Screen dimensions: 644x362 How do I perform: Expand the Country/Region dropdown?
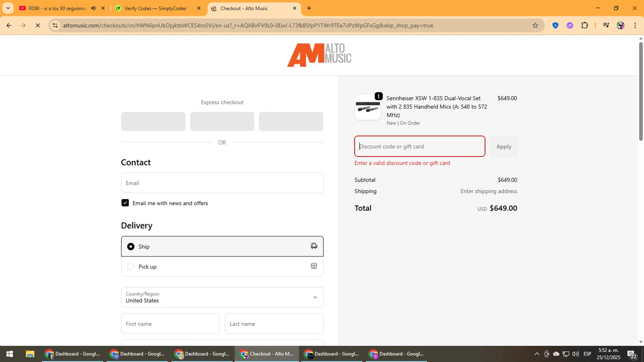pos(222,297)
